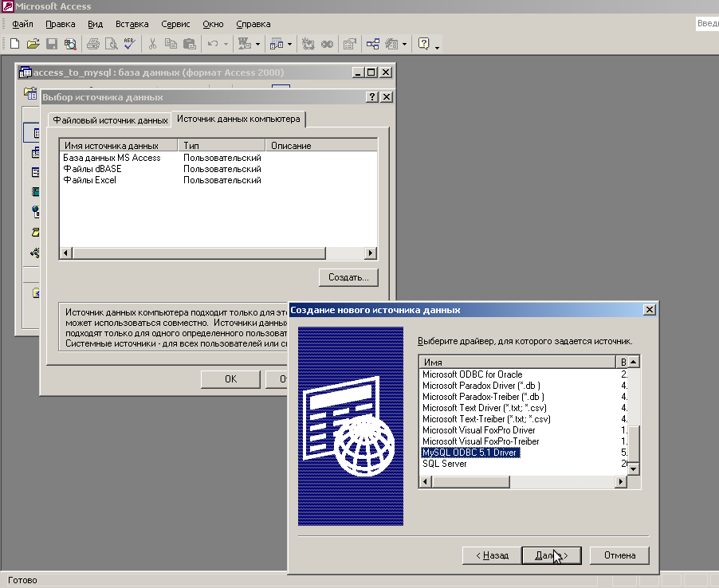Click the Microsoft Script Editor icon
This screenshot has height=588, width=719.
click(x=327, y=44)
